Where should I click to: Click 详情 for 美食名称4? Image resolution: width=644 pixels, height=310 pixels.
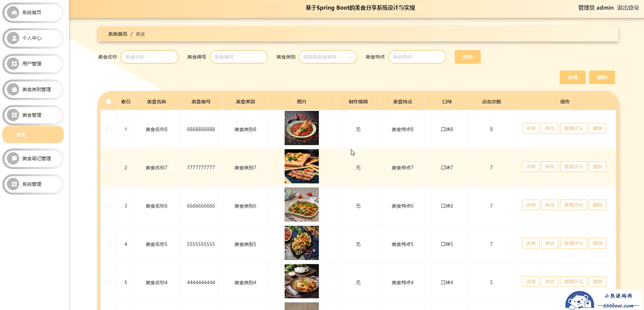[x=530, y=282]
